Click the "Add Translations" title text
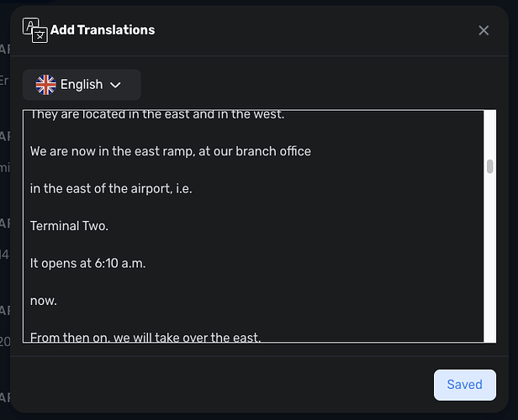 tap(103, 30)
